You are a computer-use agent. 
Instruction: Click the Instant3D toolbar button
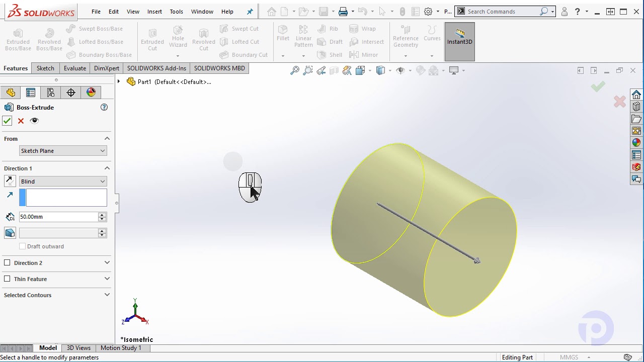point(459,42)
